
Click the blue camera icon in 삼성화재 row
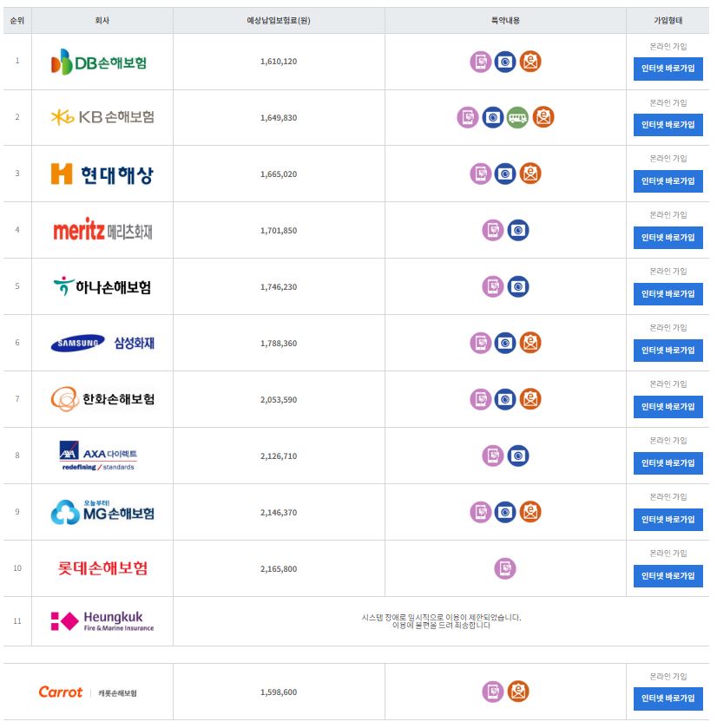[x=505, y=343]
